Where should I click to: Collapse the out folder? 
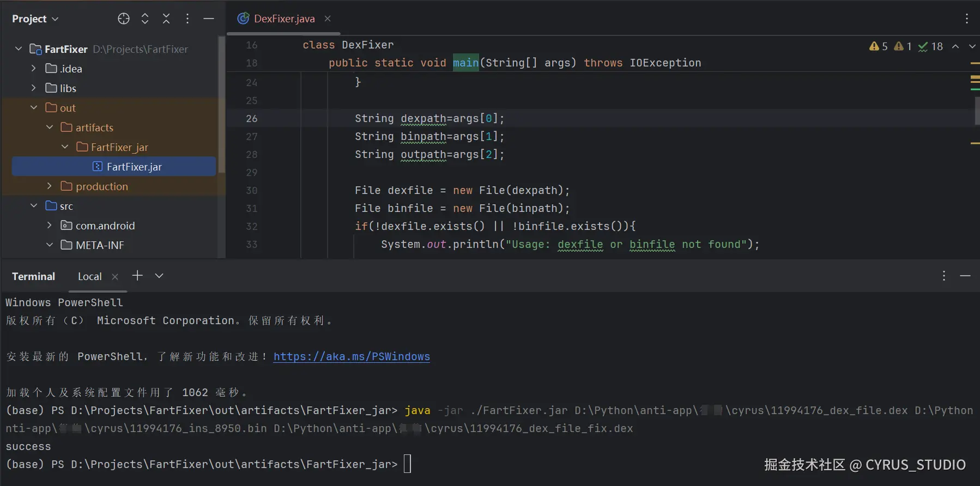34,108
